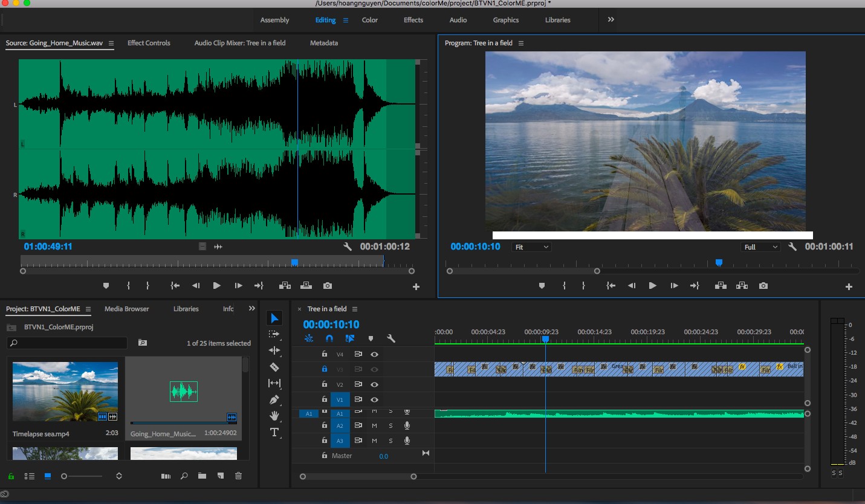Select the Slip tool
The height and width of the screenshot is (504, 865).
click(274, 383)
